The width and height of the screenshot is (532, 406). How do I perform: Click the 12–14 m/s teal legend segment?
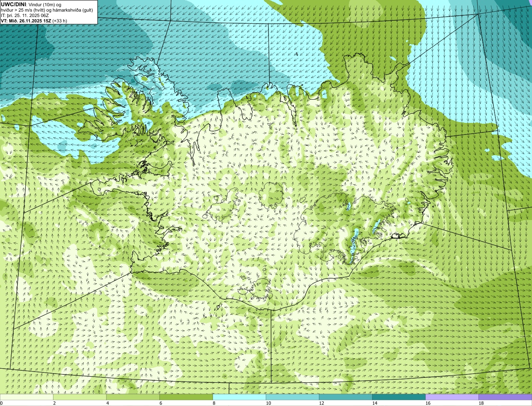346,397
